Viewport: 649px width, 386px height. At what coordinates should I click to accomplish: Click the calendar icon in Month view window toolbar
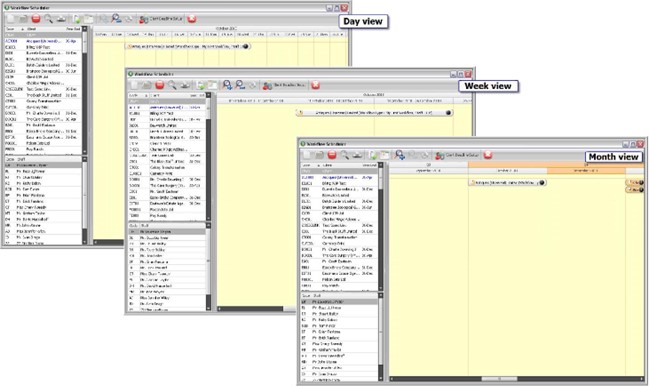click(385, 155)
